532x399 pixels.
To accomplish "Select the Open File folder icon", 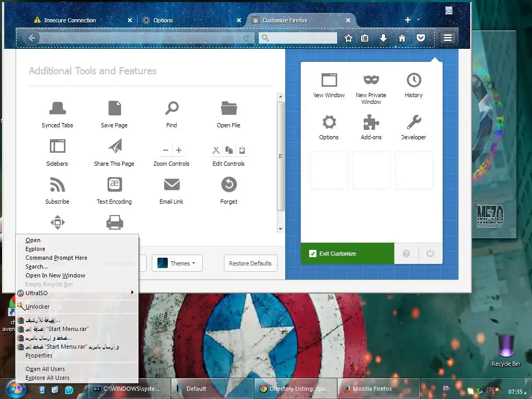I will [x=229, y=108].
